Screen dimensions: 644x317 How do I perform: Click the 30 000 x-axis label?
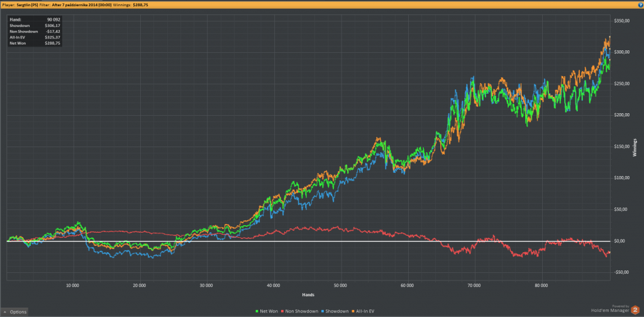coord(206,284)
